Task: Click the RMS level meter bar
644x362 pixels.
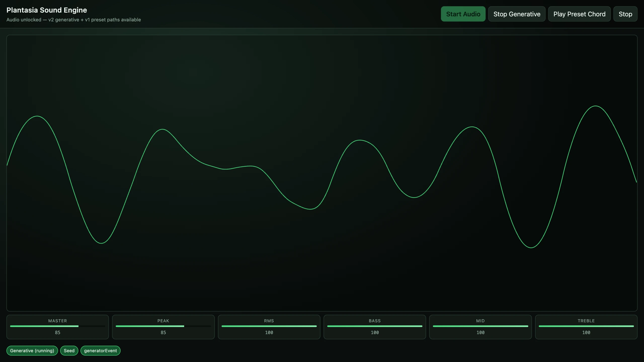Action: point(269,326)
